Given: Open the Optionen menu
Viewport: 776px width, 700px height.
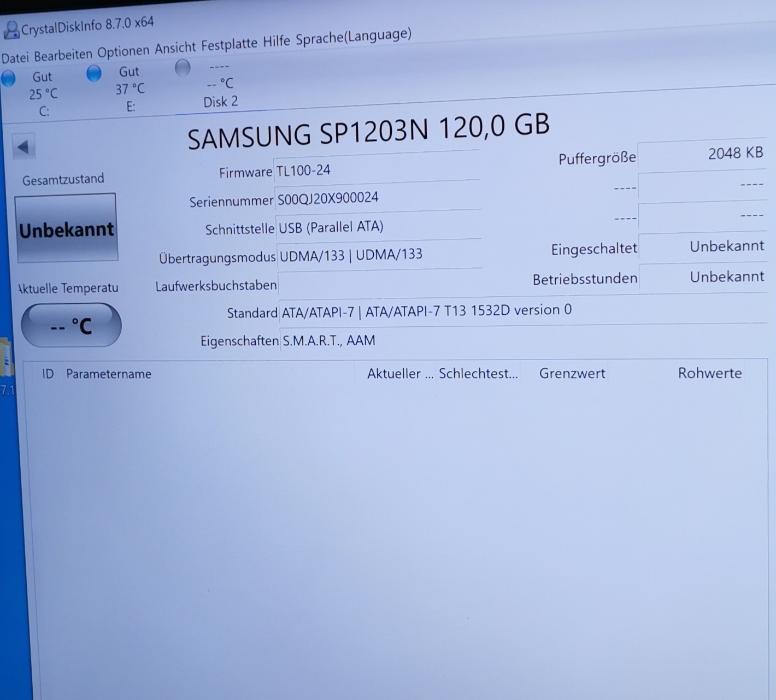Looking at the screenshot, I should click(x=124, y=52).
